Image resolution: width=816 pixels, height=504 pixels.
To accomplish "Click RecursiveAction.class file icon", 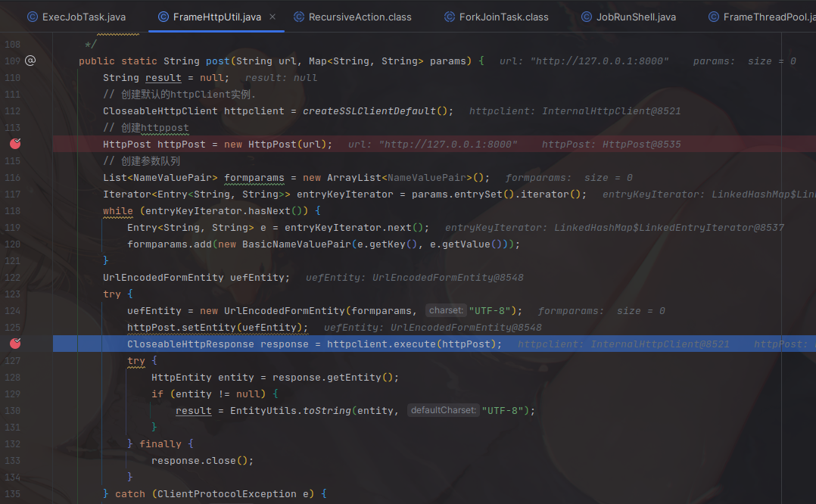I will [x=299, y=17].
